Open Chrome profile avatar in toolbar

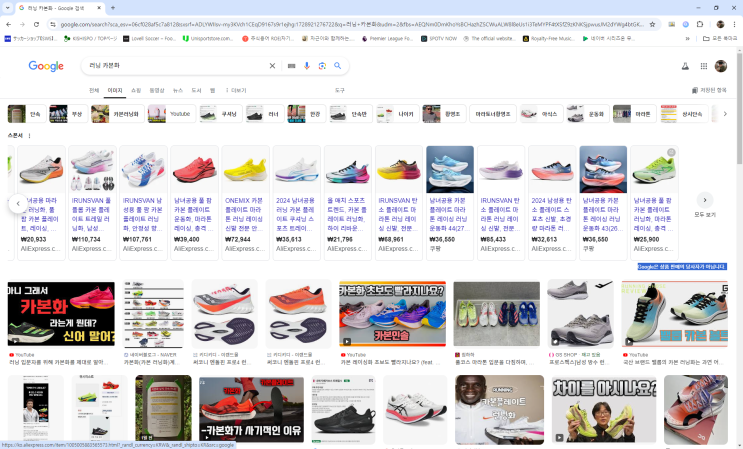[x=720, y=24]
